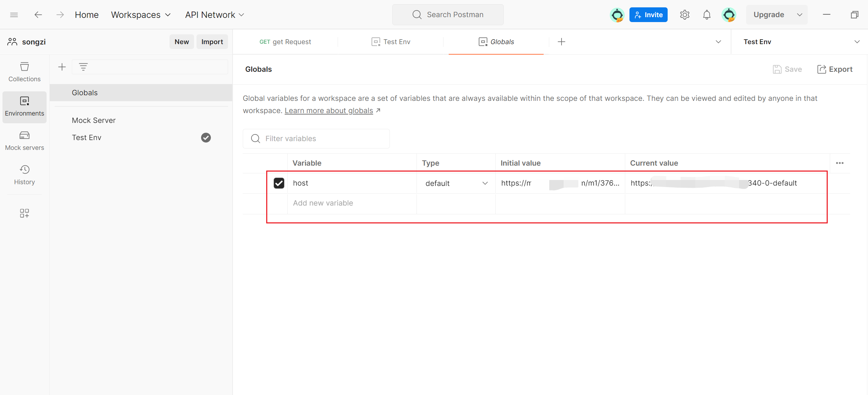The width and height of the screenshot is (868, 395).
Task: Click the team avatar beside Invite
Action: [617, 15]
